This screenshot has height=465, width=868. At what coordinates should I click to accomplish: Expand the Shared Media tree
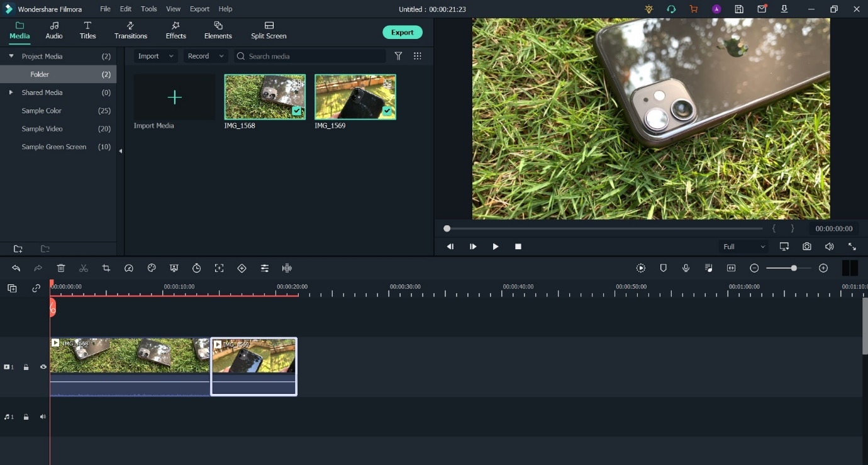(x=11, y=92)
